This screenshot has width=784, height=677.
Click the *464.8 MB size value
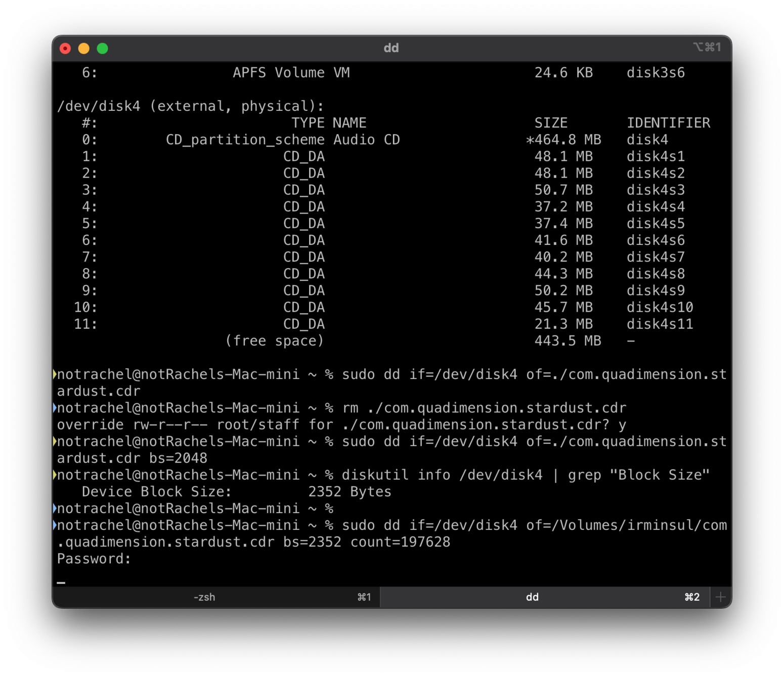563,140
